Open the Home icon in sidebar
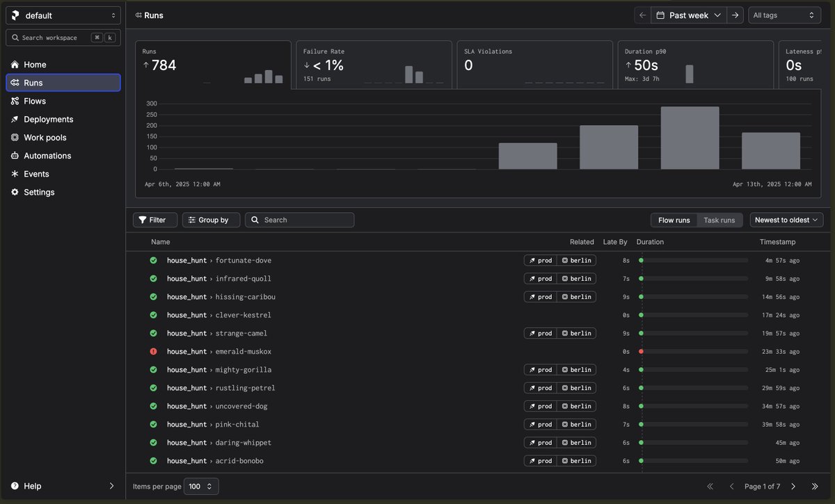This screenshot has width=835, height=504. pyautogui.click(x=15, y=65)
